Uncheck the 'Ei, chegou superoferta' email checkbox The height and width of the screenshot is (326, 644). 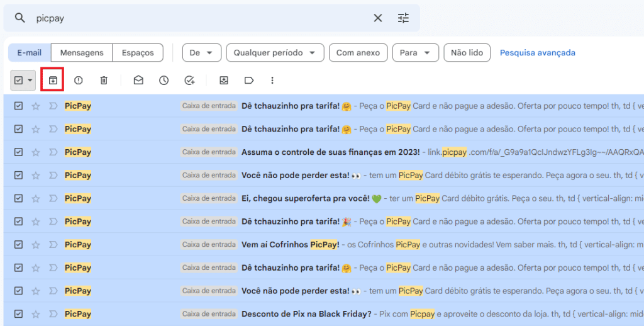tap(18, 198)
